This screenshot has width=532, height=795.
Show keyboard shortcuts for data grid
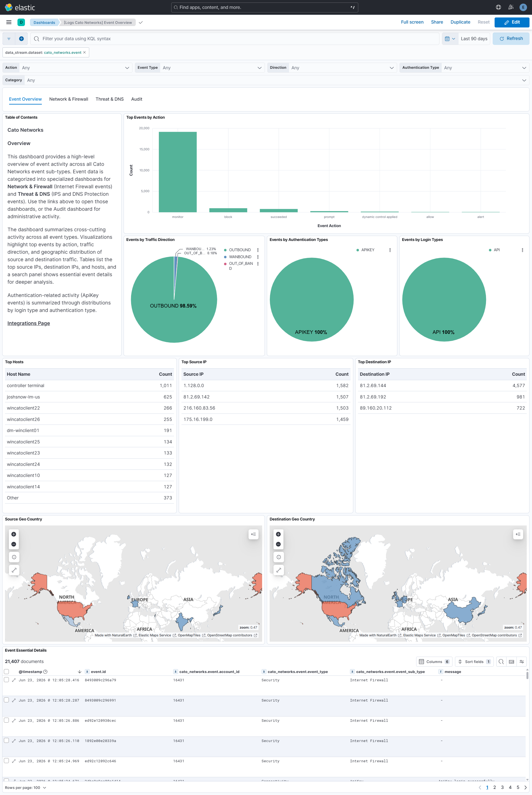[511, 662]
